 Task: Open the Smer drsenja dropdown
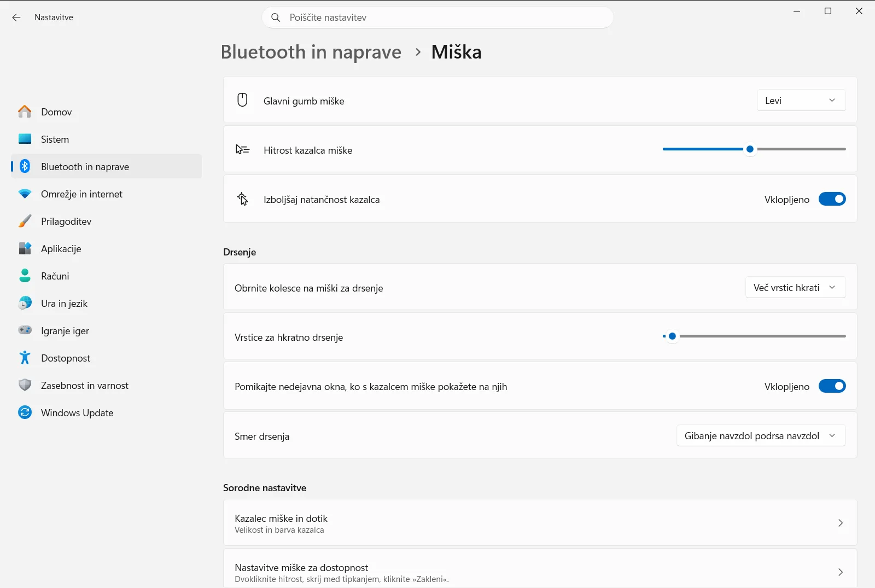point(761,435)
